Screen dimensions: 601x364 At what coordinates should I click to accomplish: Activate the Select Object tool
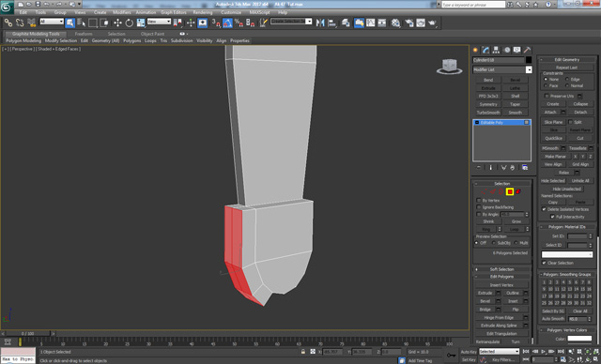click(x=69, y=23)
